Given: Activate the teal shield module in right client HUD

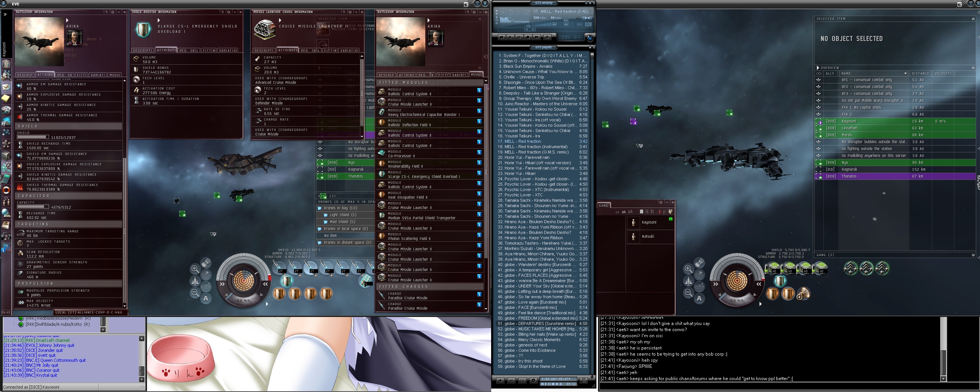Looking at the screenshot, I should (780, 281).
